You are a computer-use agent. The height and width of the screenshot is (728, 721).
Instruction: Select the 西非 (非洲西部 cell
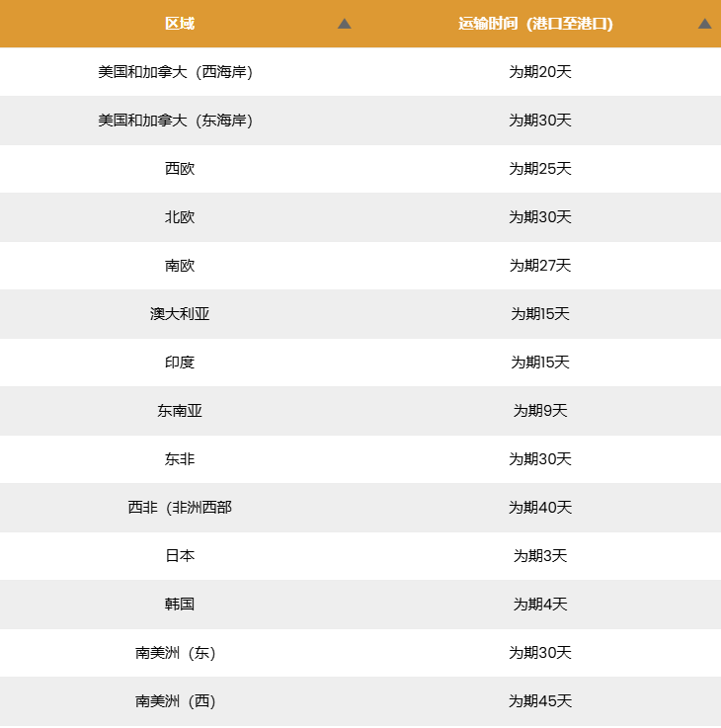pyautogui.click(x=180, y=508)
